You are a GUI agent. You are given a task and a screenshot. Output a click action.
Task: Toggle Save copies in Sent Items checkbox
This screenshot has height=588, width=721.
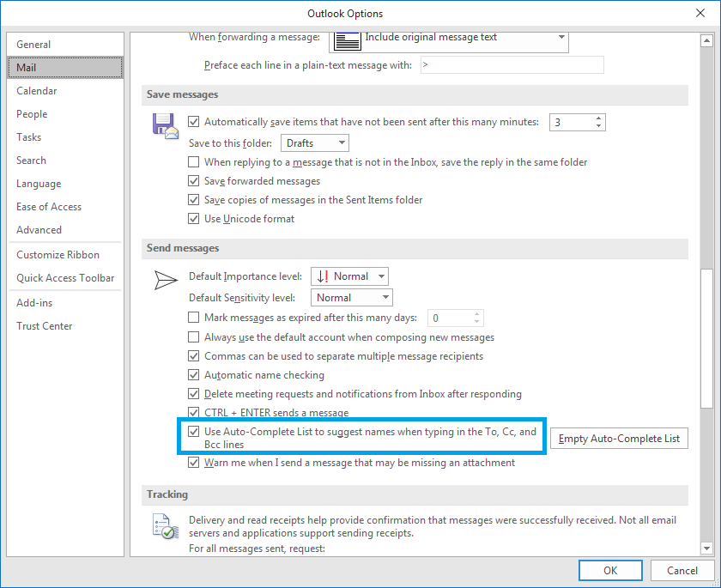coord(194,199)
